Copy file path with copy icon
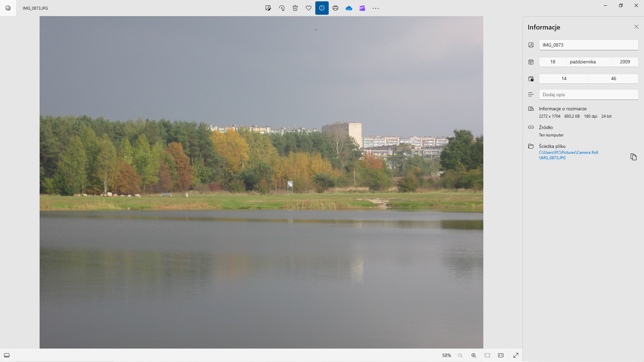Image resolution: width=644 pixels, height=362 pixels. (633, 157)
